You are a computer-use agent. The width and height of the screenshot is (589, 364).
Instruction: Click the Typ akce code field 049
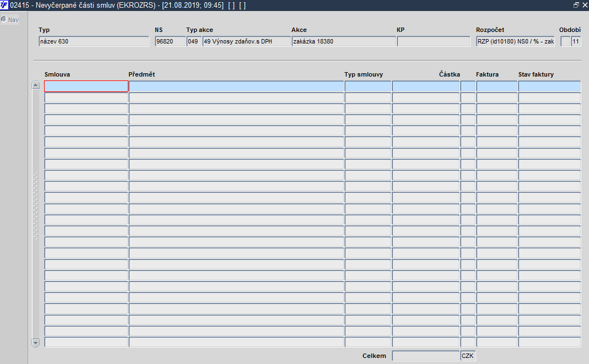point(194,41)
